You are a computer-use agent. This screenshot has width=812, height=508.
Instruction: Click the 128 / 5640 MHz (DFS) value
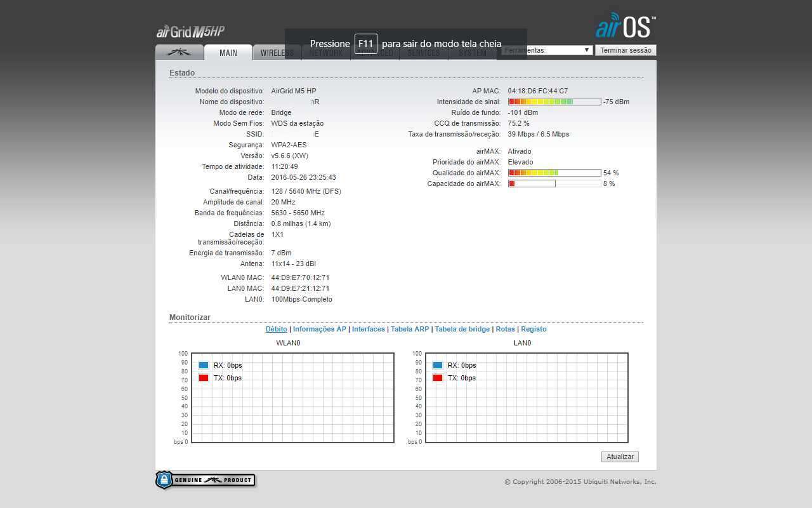point(306,191)
